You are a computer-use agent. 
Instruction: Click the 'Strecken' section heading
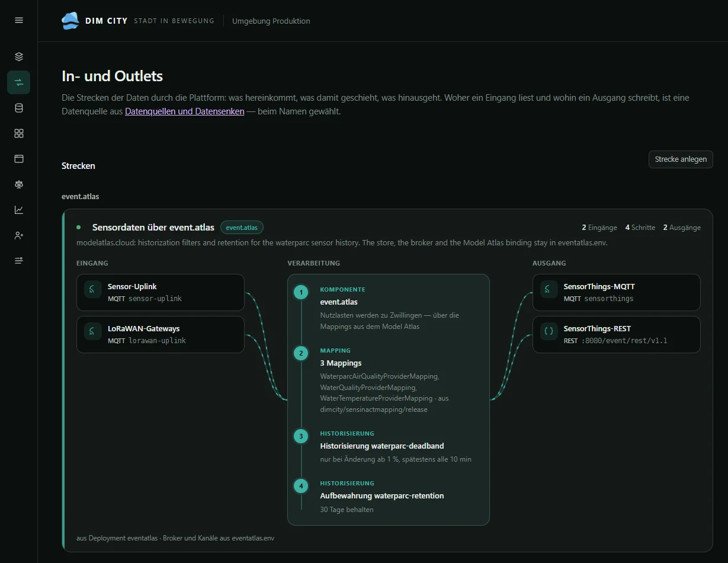pyautogui.click(x=78, y=166)
